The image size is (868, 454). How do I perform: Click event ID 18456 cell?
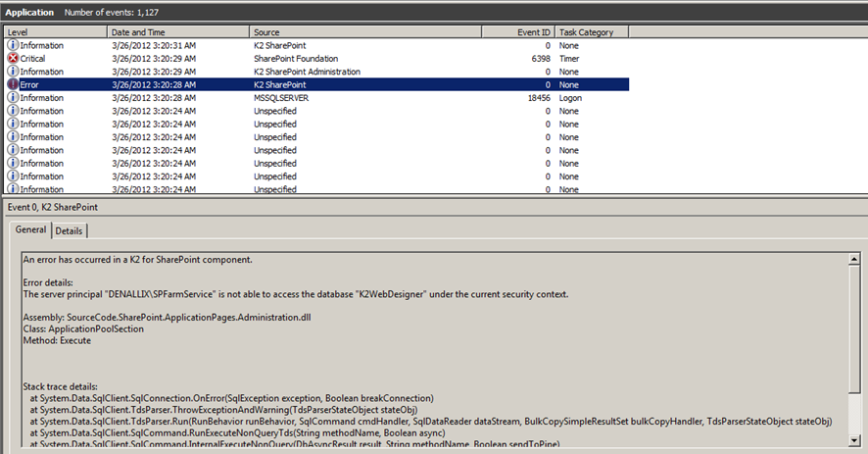(539, 97)
